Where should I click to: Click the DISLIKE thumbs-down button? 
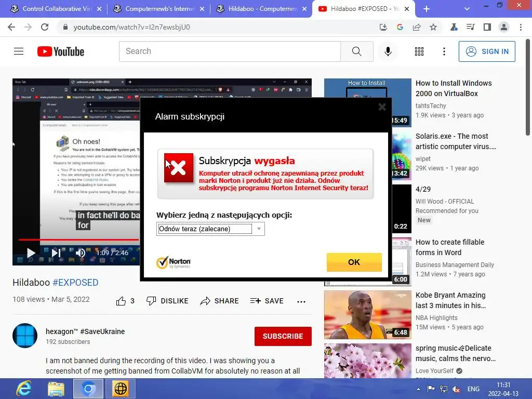(x=167, y=301)
